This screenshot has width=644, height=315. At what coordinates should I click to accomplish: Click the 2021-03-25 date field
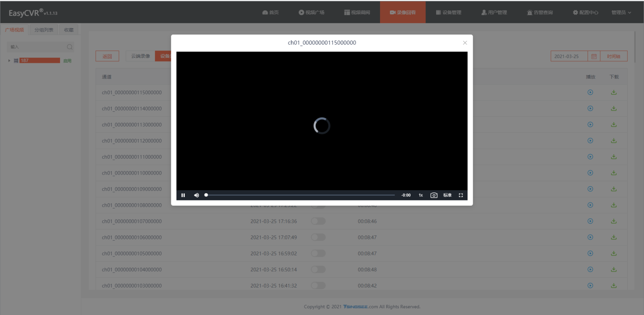click(569, 56)
